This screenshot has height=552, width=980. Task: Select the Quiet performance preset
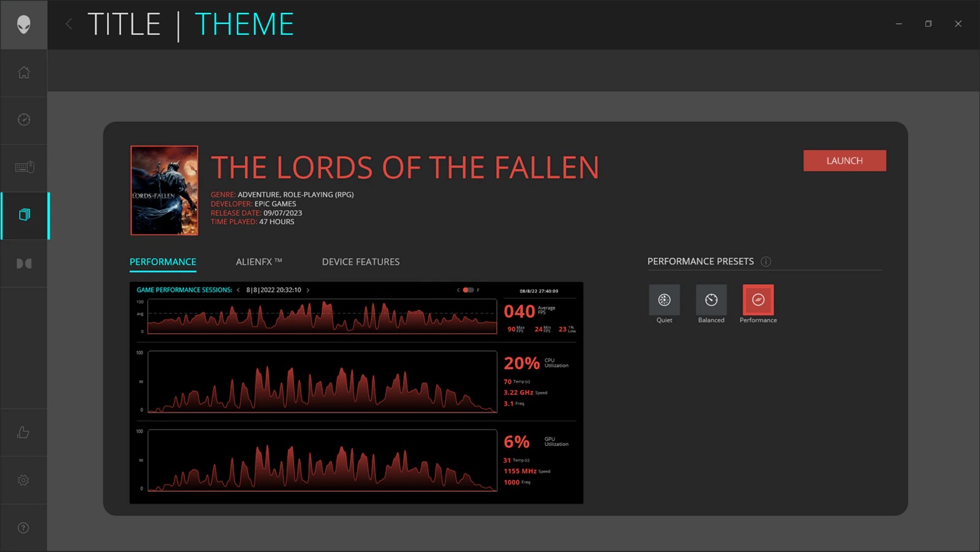[x=664, y=300]
